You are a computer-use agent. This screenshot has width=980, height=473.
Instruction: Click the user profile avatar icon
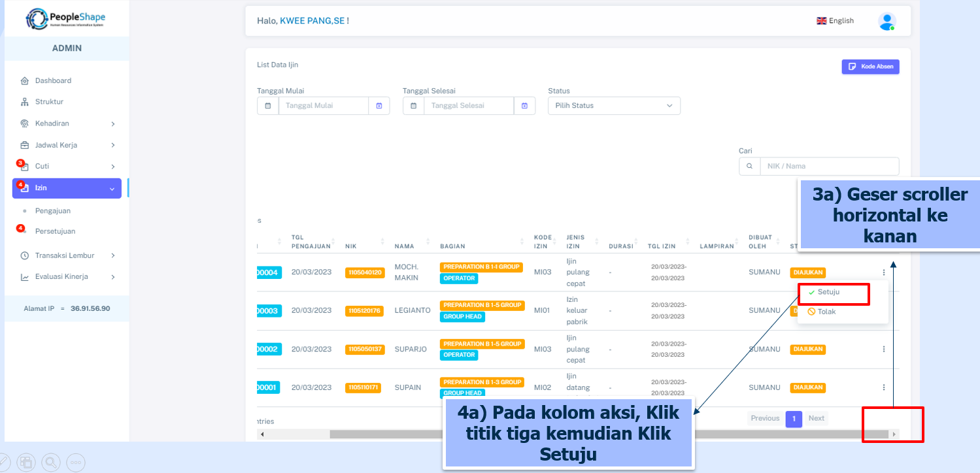click(x=886, y=21)
